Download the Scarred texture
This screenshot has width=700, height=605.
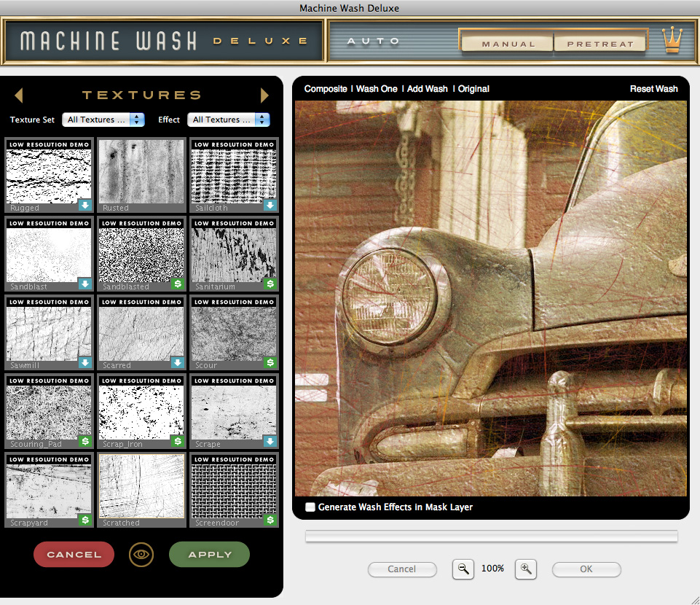pos(178,362)
